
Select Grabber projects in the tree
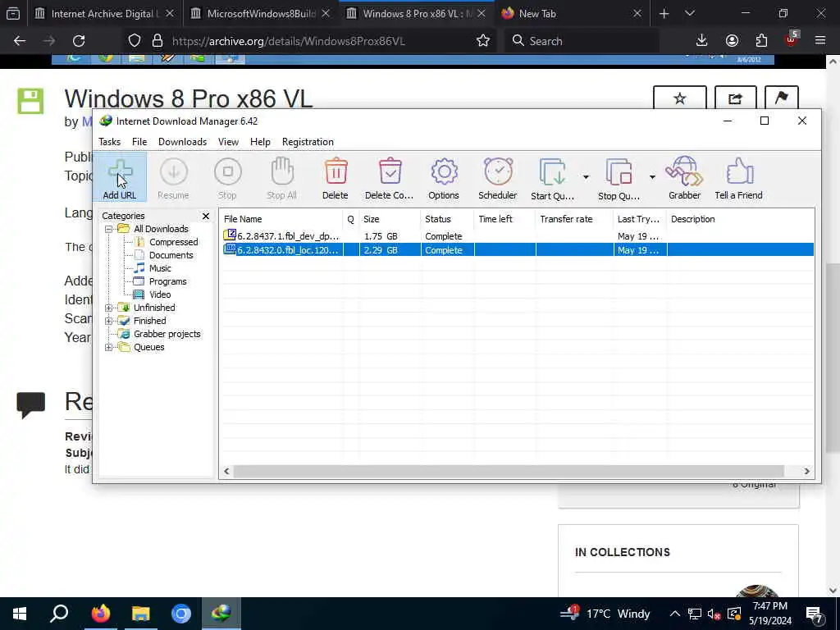(x=167, y=335)
